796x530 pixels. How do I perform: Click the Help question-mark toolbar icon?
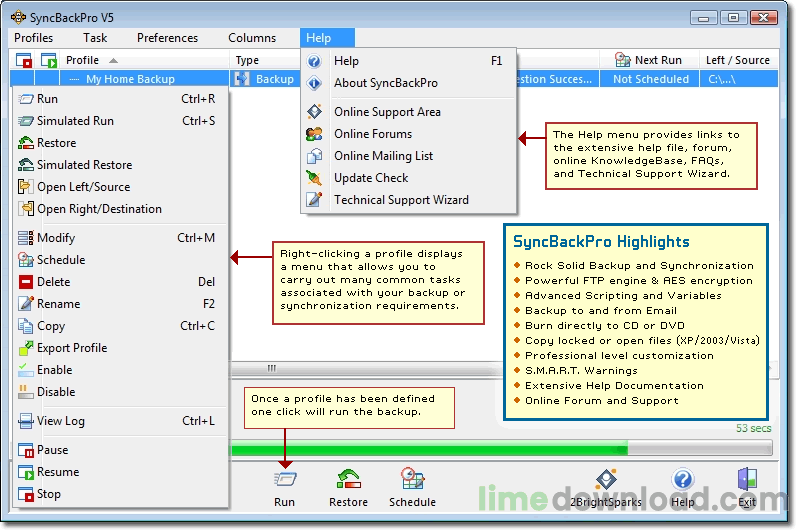click(x=682, y=479)
